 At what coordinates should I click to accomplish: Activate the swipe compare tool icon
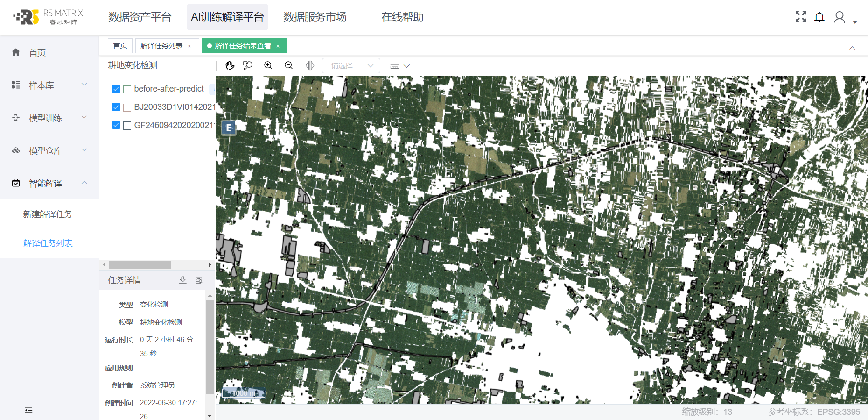pyautogui.click(x=310, y=66)
